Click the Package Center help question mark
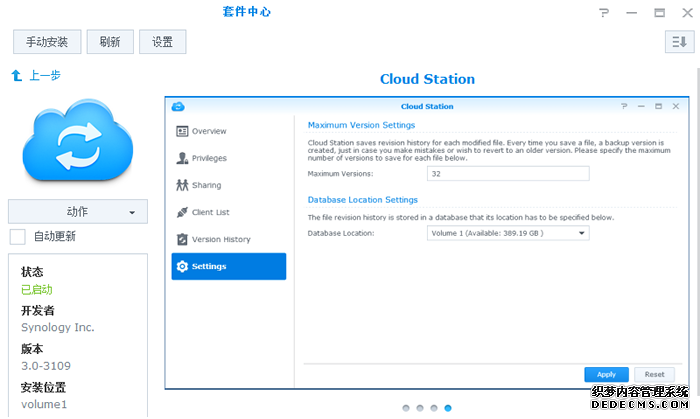The height and width of the screenshot is (419, 700). coord(604,13)
